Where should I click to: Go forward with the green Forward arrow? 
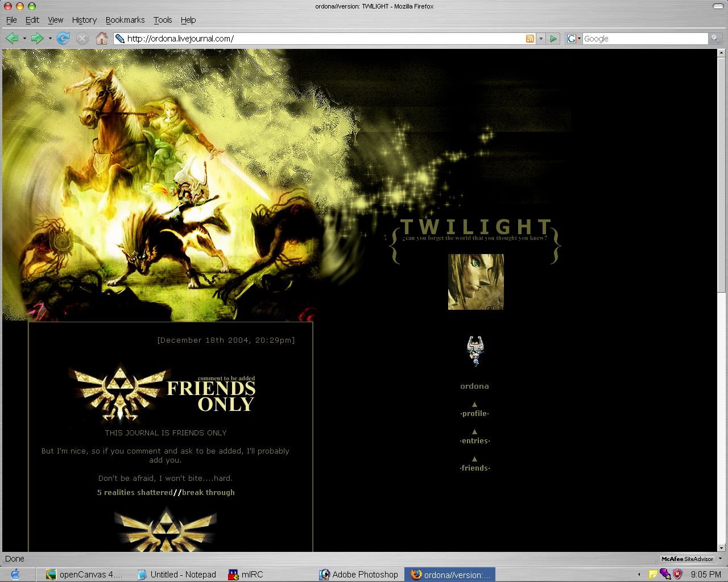click(37, 38)
